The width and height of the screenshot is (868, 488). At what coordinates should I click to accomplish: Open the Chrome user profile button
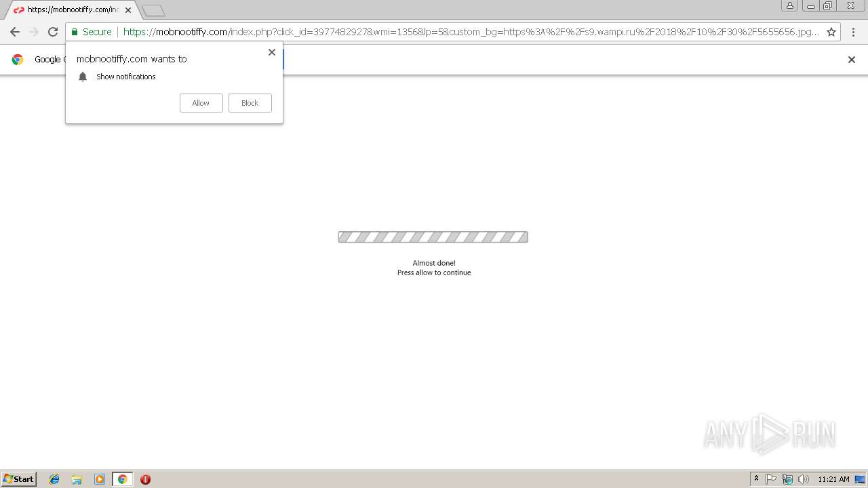point(790,5)
